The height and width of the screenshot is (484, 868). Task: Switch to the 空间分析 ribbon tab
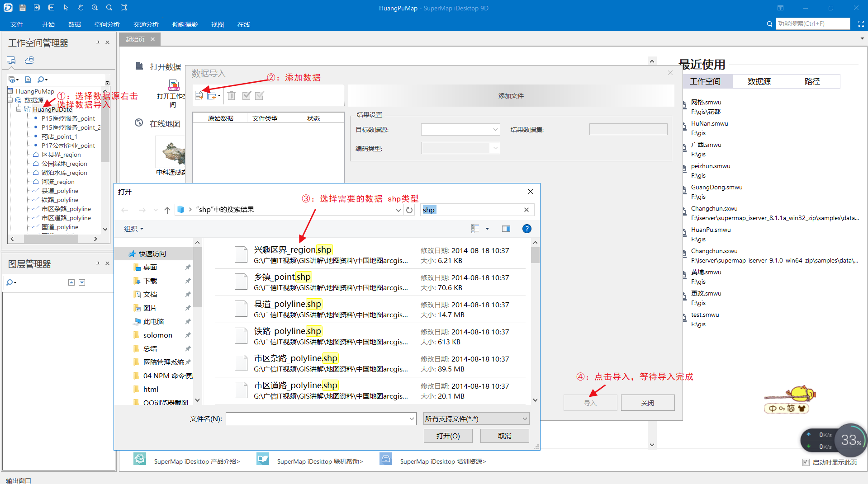pos(107,24)
